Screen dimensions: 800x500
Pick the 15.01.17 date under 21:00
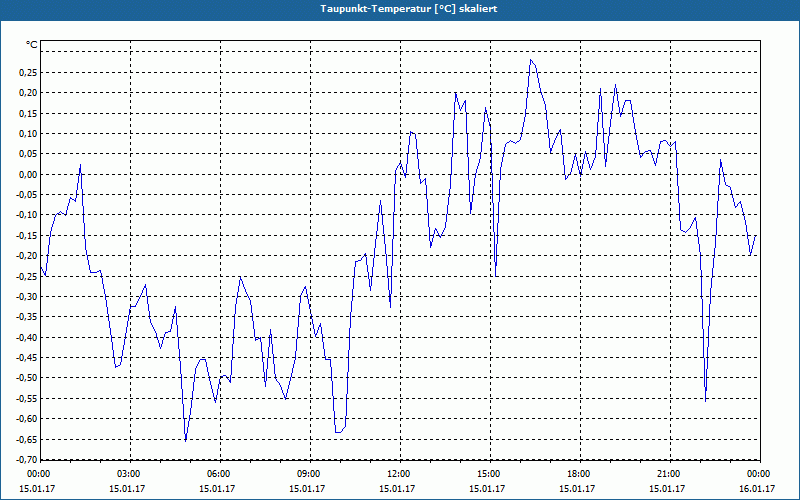tap(667, 489)
